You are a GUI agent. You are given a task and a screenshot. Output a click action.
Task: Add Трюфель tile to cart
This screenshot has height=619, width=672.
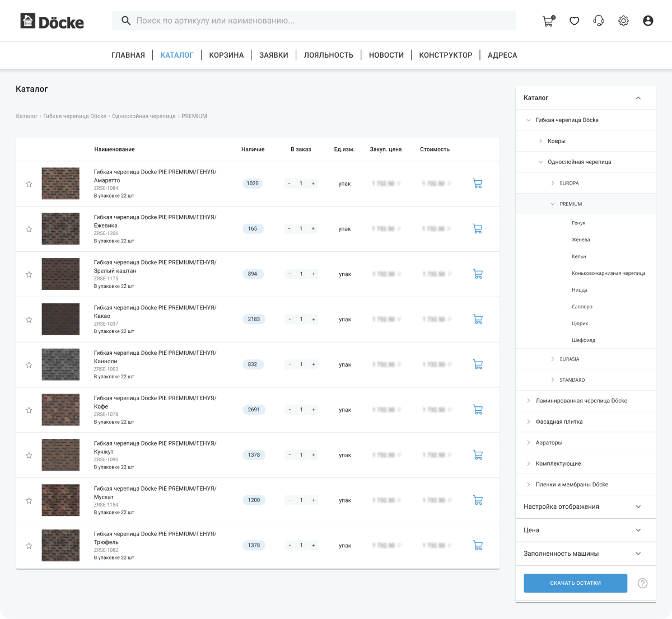pyautogui.click(x=478, y=545)
